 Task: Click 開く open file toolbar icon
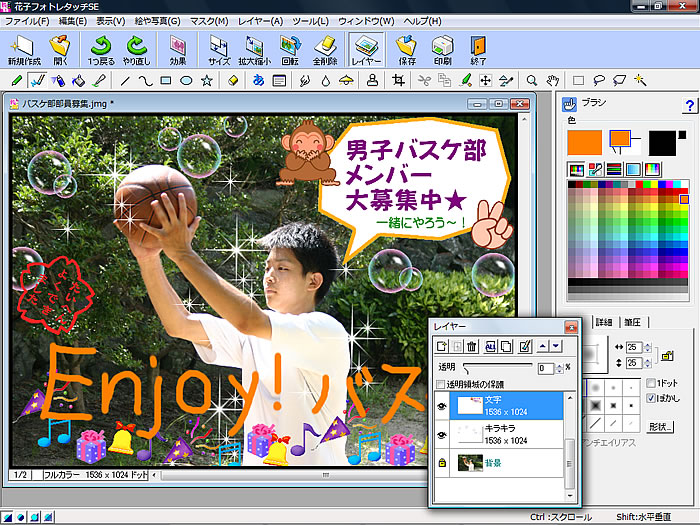coord(60,50)
